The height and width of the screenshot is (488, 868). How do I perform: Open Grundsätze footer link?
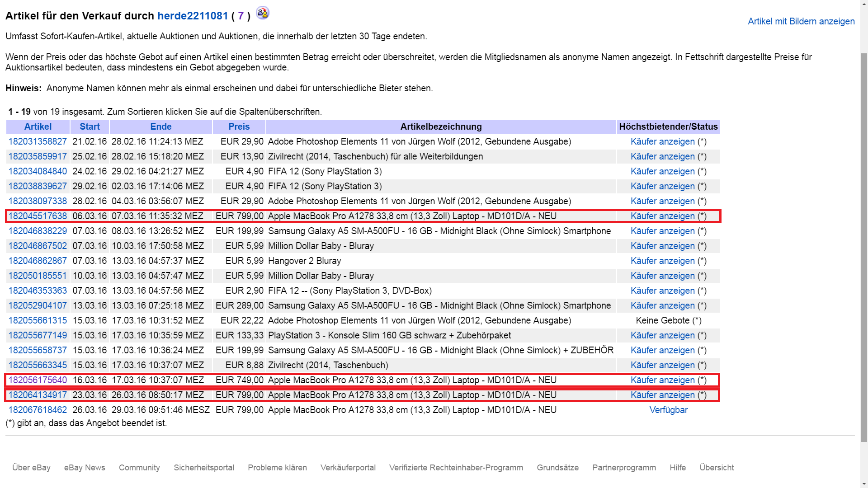point(557,468)
